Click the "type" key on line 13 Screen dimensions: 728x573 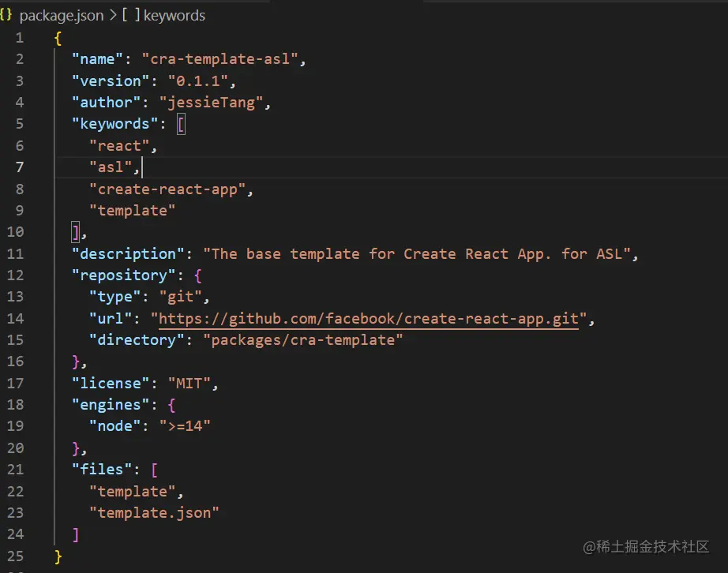point(114,297)
